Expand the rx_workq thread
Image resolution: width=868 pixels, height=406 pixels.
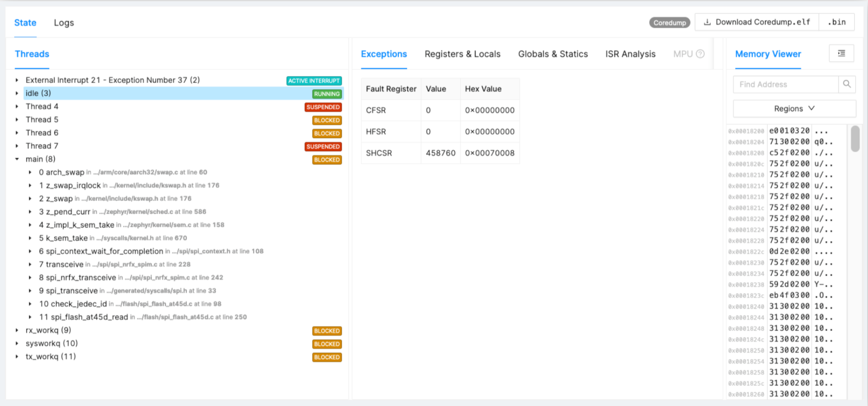tap(17, 330)
